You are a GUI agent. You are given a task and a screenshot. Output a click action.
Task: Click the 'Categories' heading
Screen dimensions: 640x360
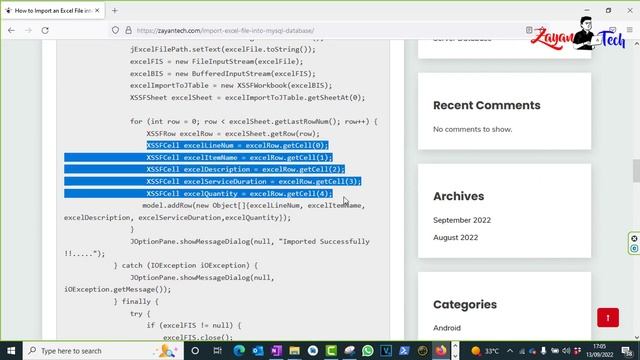465,304
